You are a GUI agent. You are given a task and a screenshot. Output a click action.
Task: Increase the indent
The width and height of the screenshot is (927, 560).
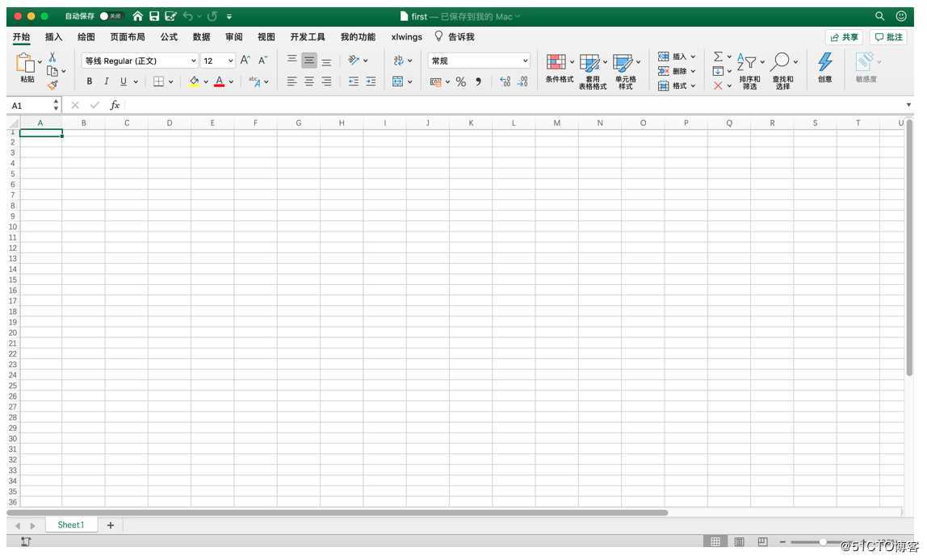371,81
